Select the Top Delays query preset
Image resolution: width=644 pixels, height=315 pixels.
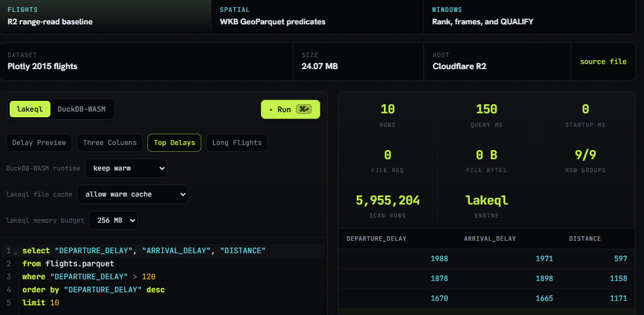[174, 143]
